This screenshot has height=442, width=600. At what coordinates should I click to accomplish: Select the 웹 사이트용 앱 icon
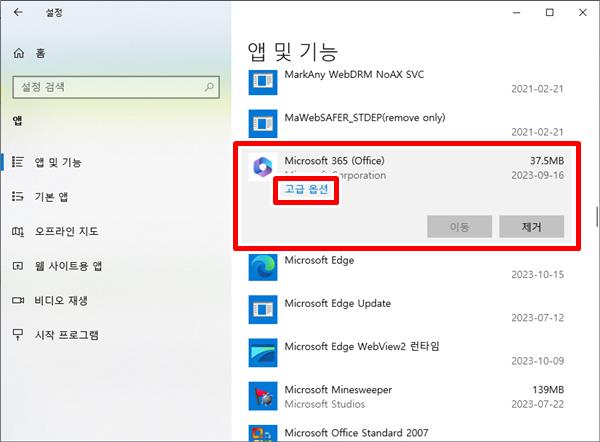tap(18, 266)
